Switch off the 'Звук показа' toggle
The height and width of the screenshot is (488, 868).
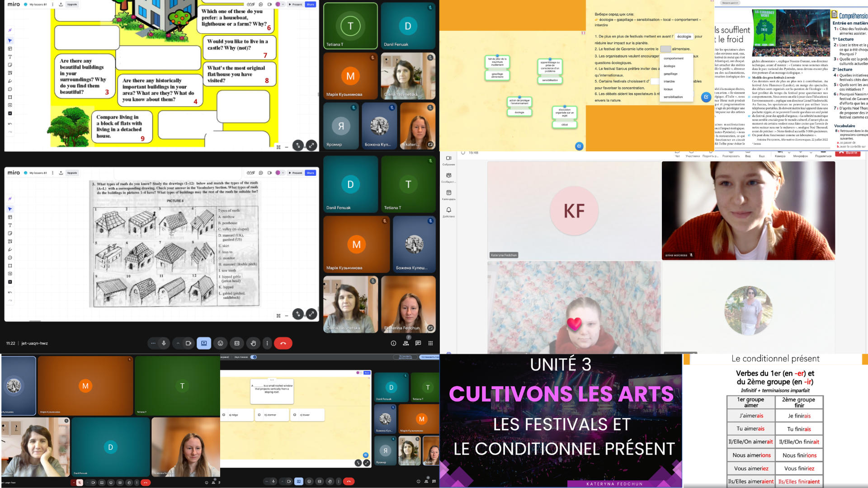click(254, 357)
